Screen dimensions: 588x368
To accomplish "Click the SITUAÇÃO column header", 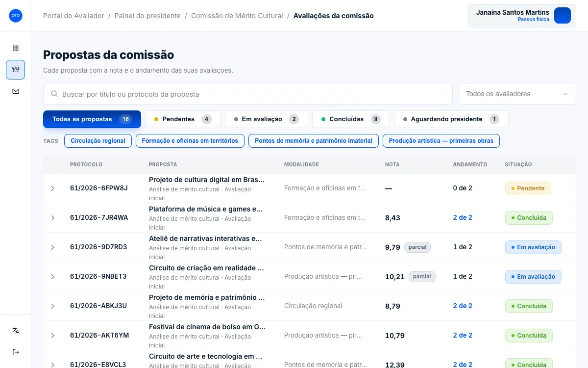I will (518, 164).
